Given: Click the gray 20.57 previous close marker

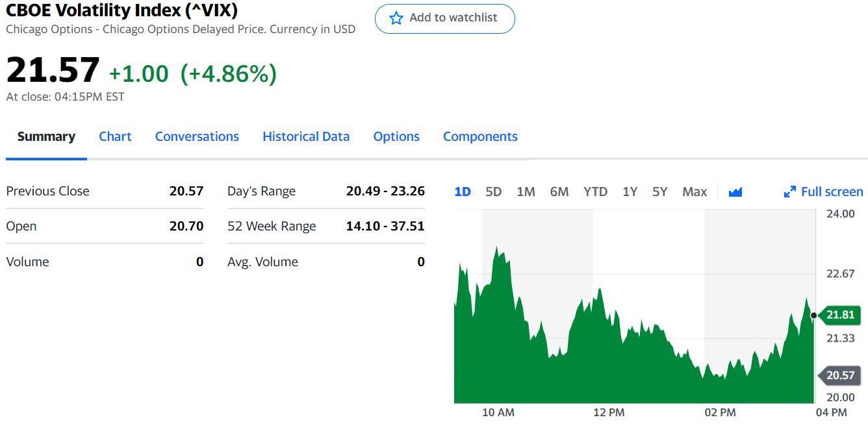Looking at the screenshot, I should (840, 375).
